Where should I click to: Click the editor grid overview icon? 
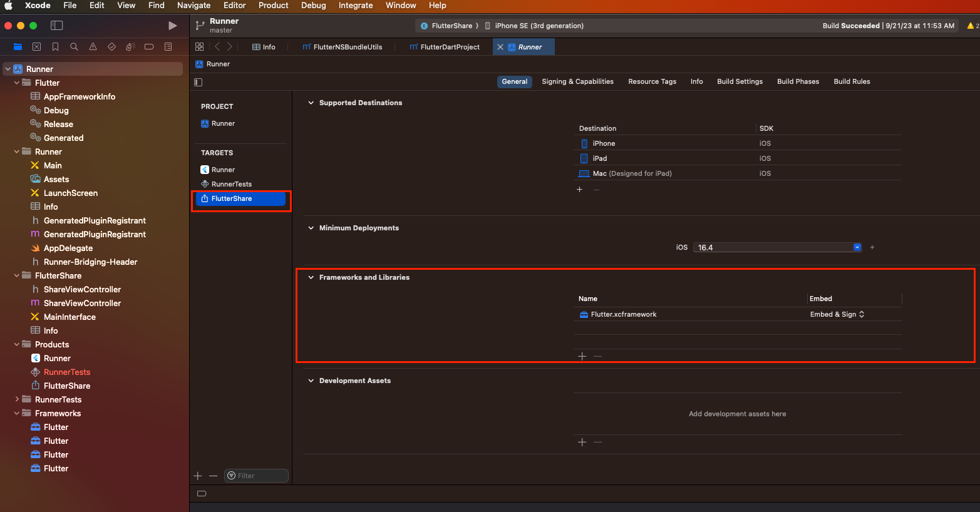pos(199,46)
